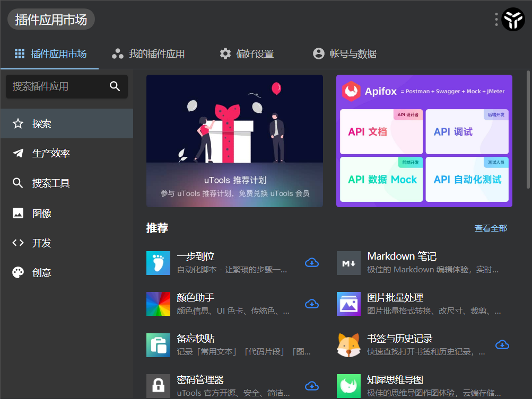The width and height of the screenshot is (532, 399).
Task: Click the 创意 palette icon
Action: click(x=18, y=272)
